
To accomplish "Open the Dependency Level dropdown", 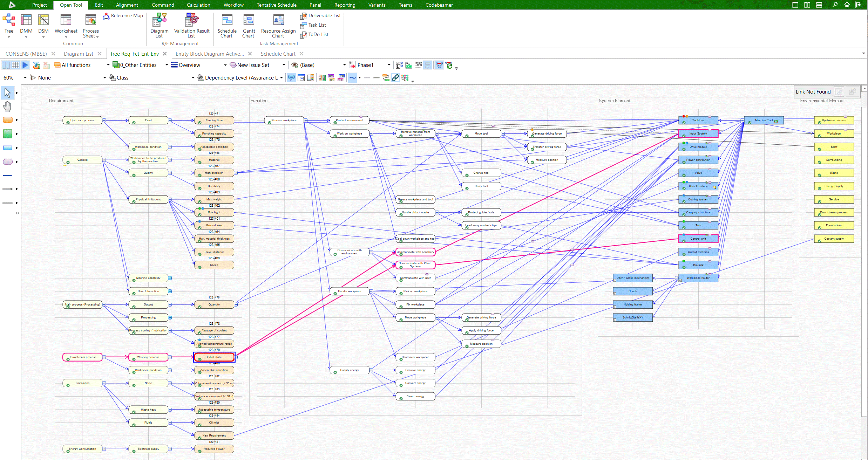I will pyautogui.click(x=282, y=77).
